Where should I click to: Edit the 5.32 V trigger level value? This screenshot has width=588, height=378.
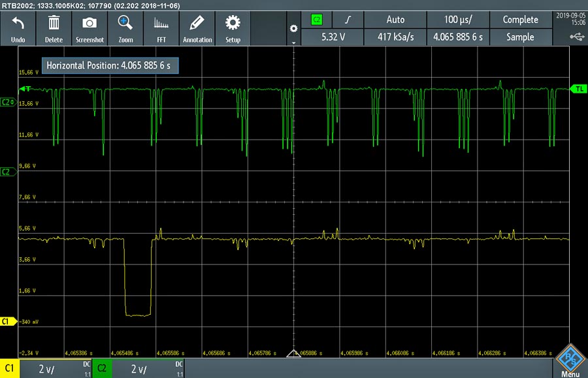(x=333, y=37)
